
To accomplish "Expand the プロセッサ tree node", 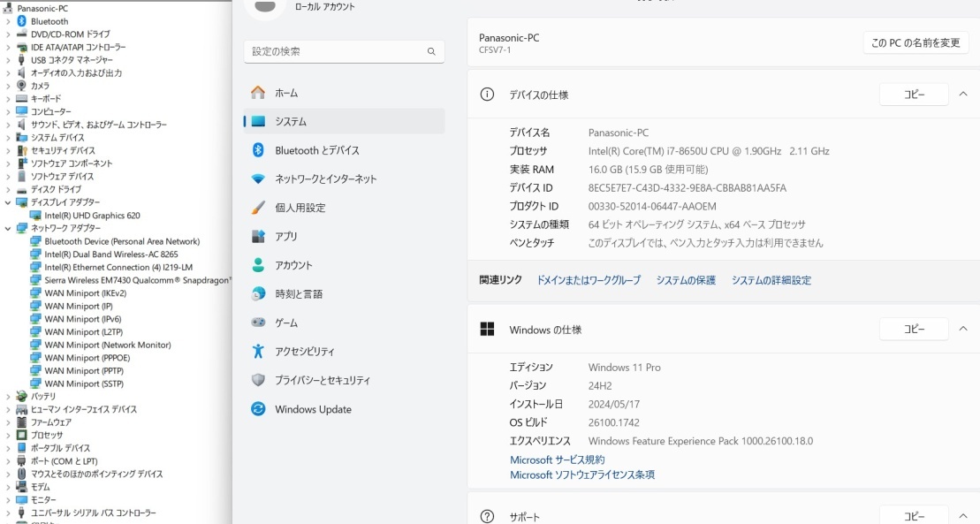I will point(7,436).
